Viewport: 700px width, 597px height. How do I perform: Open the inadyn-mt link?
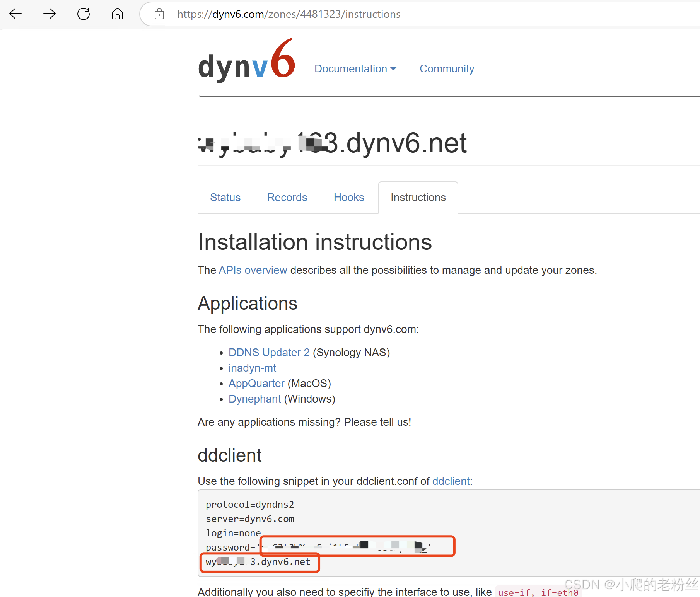pos(252,368)
